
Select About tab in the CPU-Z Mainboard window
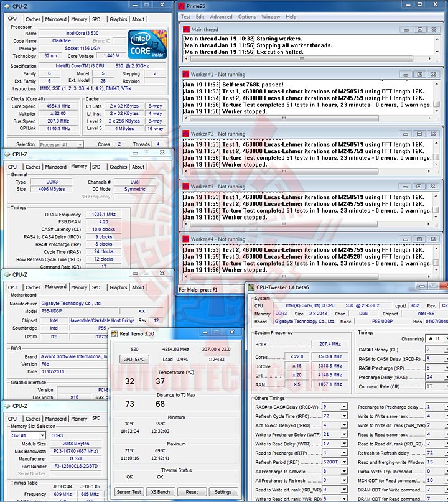[138, 287]
